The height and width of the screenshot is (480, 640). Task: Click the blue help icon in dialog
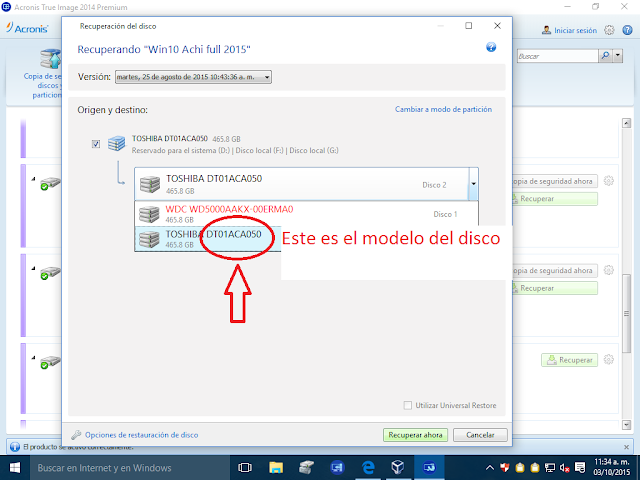point(491,47)
